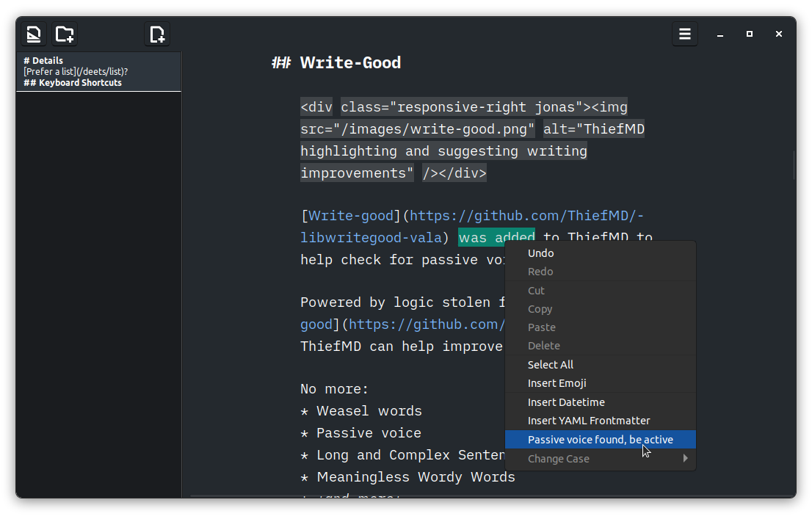
Task: Toggle the editor-only view icon
Action: click(x=33, y=34)
